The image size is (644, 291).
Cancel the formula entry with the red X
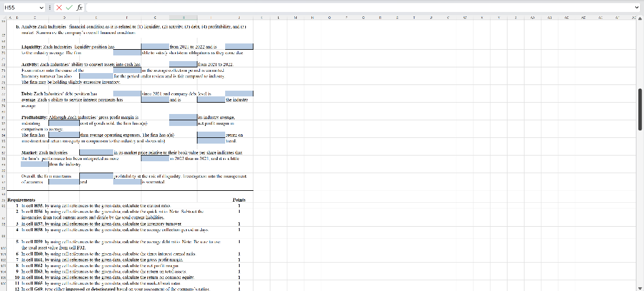[59, 8]
